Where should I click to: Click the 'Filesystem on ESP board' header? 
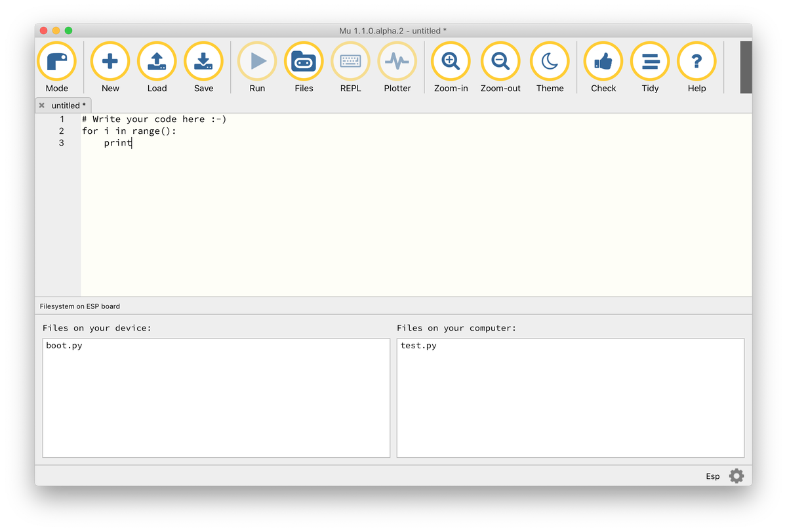(x=80, y=306)
